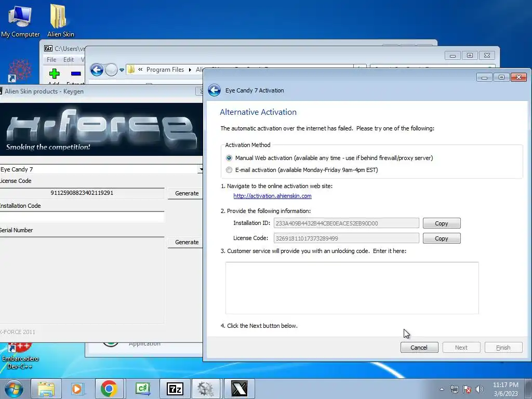The width and height of the screenshot is (532, 399).
Task: Click the taskbar clock showing 11:17 PM
Action: pyautogui.click(x=506, y=389)
